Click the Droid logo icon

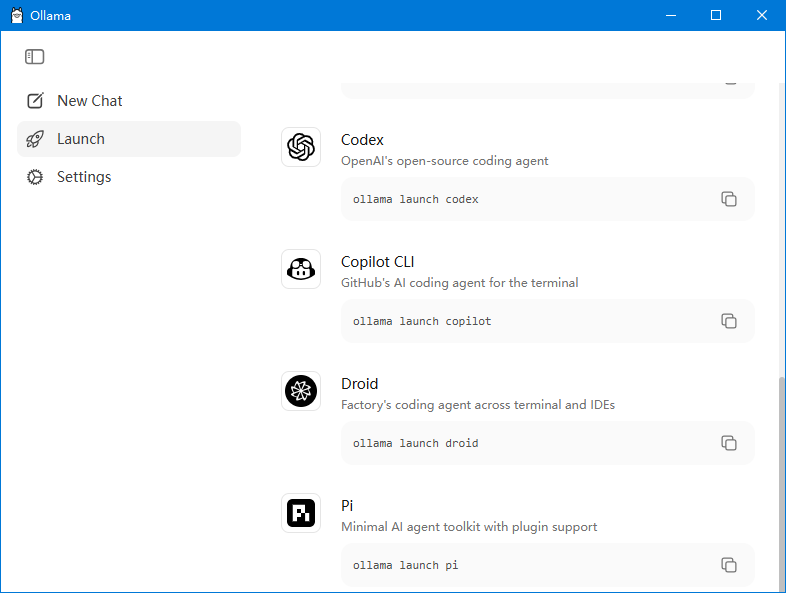coord(301,391)
